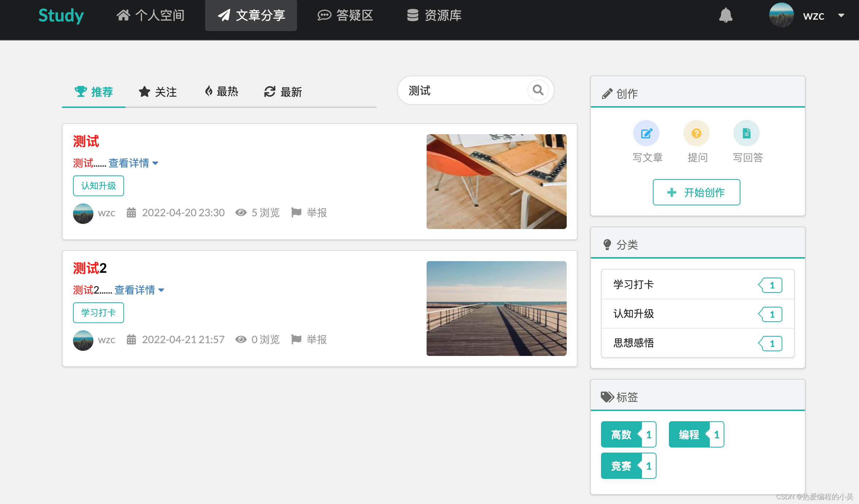Click the 写回答 document icon
The image size is (859, 504).
point(746,133)
